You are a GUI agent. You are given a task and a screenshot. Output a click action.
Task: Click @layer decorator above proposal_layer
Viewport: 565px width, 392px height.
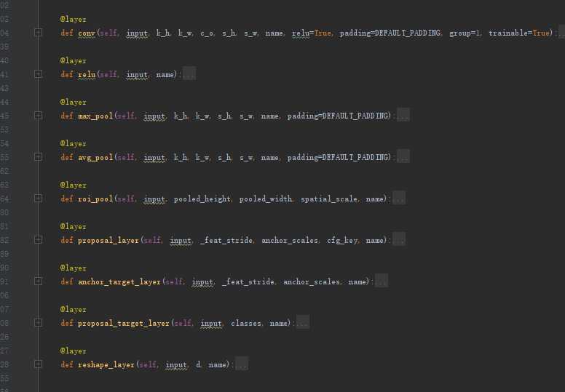[x=73, y=227]
